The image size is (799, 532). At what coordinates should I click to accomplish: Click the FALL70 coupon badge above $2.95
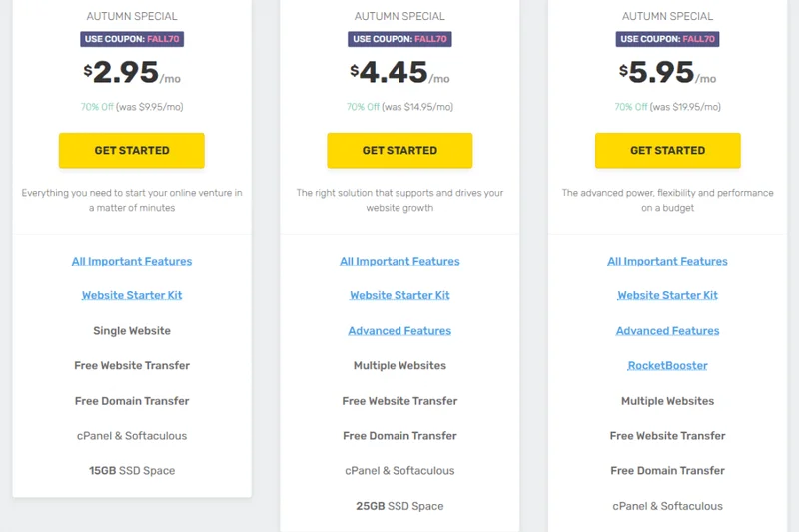tap(132, 39)
